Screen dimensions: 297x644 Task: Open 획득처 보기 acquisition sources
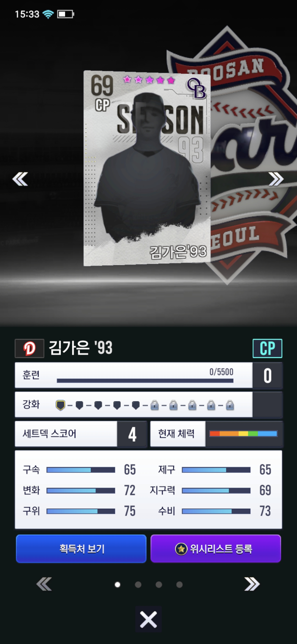[81, 549]
